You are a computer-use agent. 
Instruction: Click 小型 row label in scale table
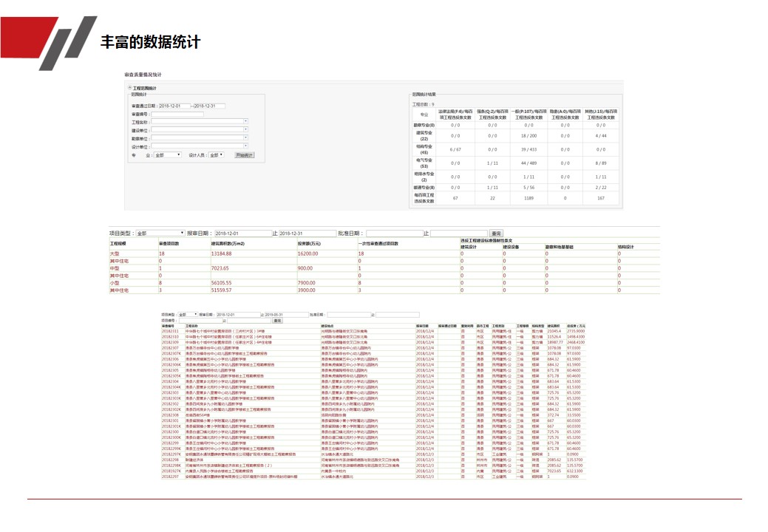click(114, 284)
